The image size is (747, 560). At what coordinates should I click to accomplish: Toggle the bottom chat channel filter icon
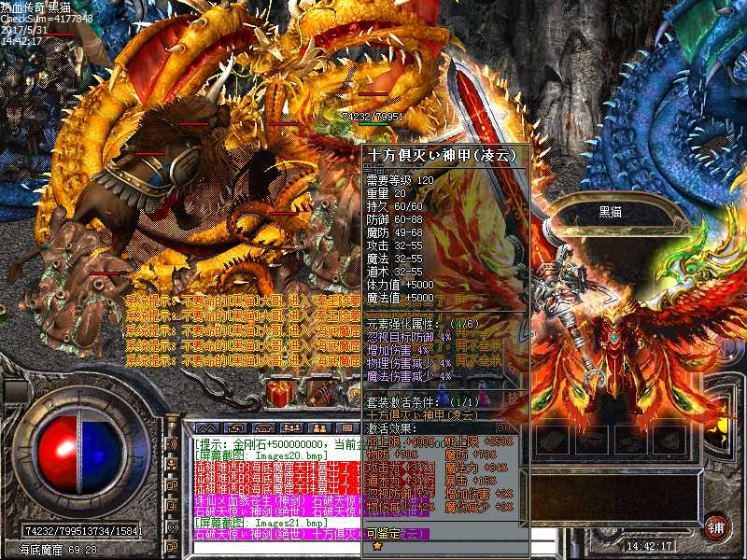tap(172, 547)
